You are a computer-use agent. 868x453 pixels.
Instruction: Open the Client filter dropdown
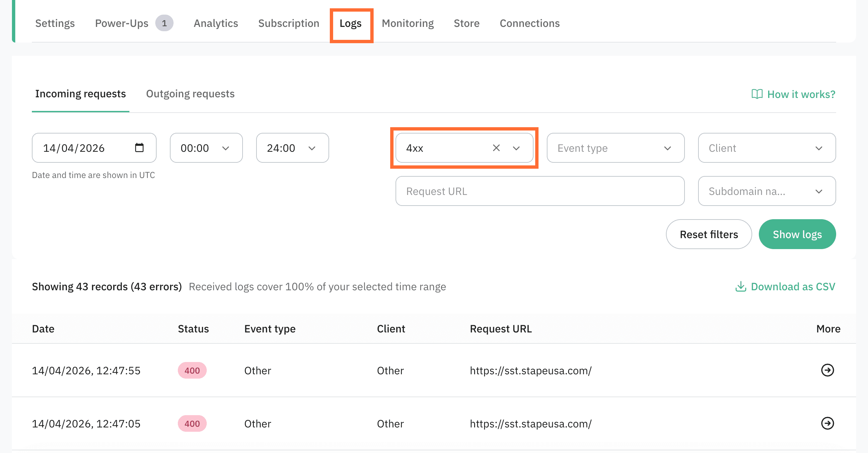[x=766, y=148]
